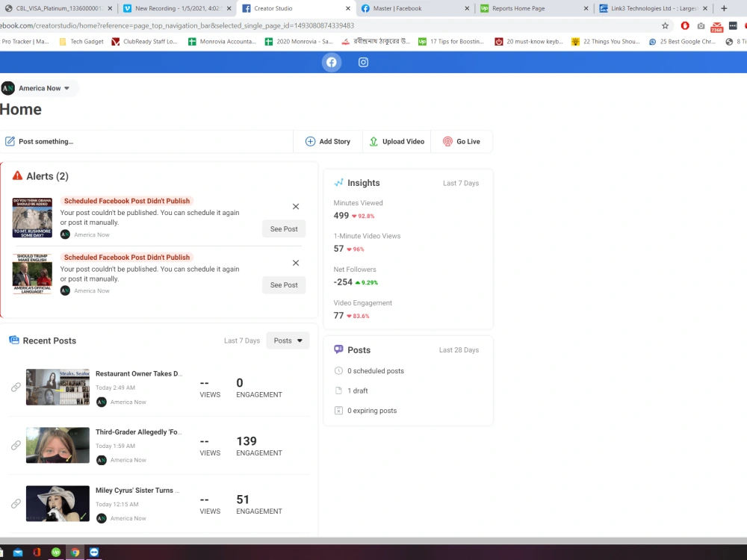Viewport: 747px width, 560px height.
Task: Open TeamViewer icon in taskbar
Action: (x=94, y=553)
